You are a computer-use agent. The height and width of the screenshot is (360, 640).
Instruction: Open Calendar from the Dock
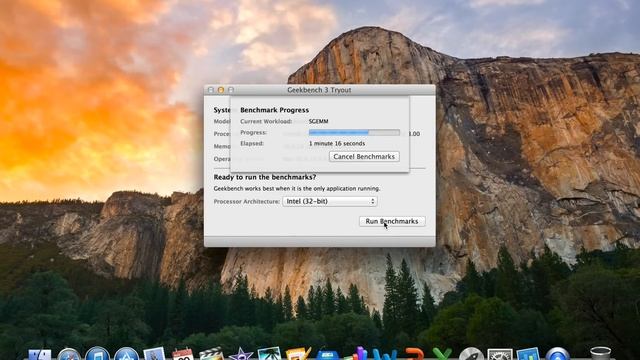click(x=183, y=354)
